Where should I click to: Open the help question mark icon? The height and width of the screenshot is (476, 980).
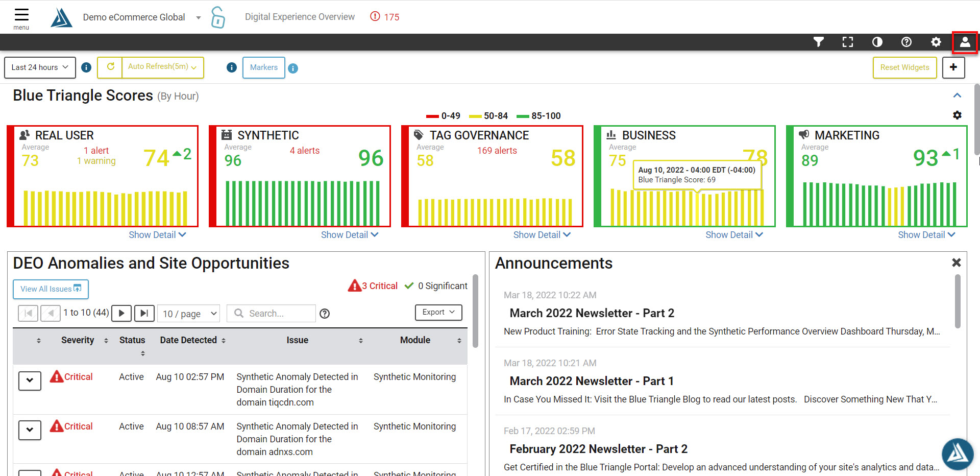click(906, 42)
